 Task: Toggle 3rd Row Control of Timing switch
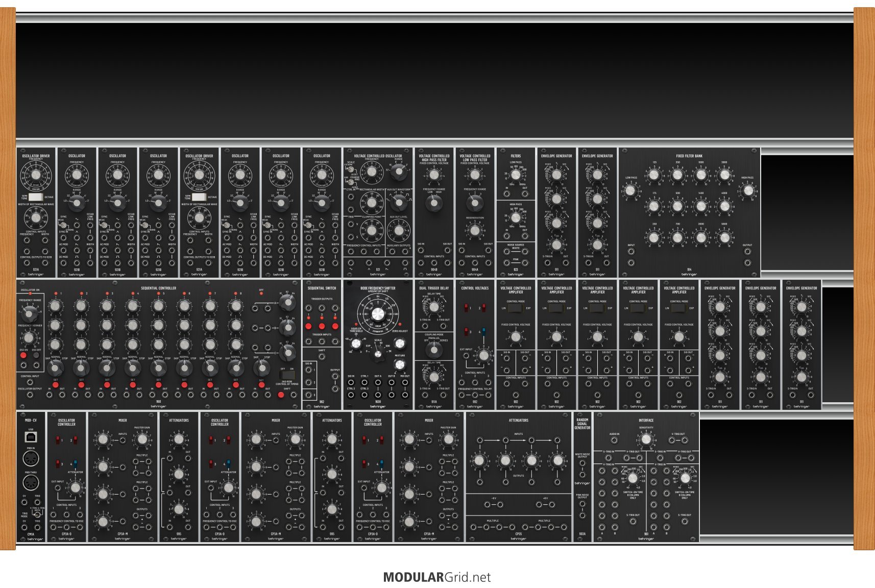pyautogui.click(x=287, y=375)
